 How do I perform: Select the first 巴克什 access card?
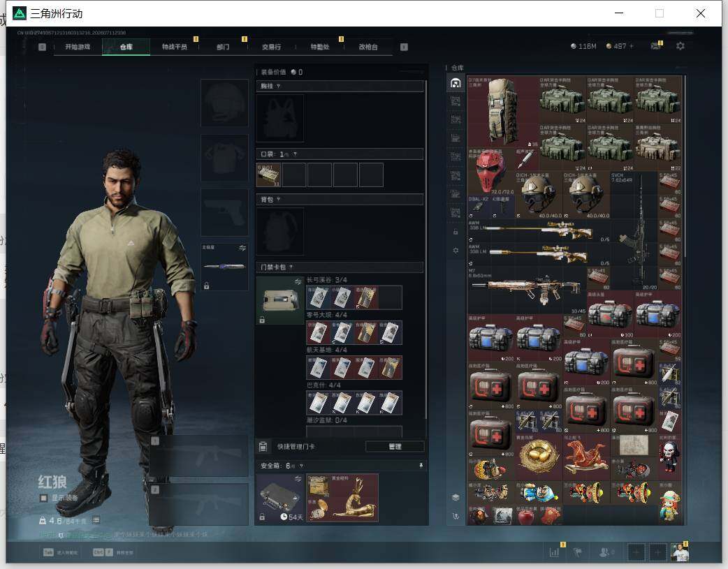(319, 403)
